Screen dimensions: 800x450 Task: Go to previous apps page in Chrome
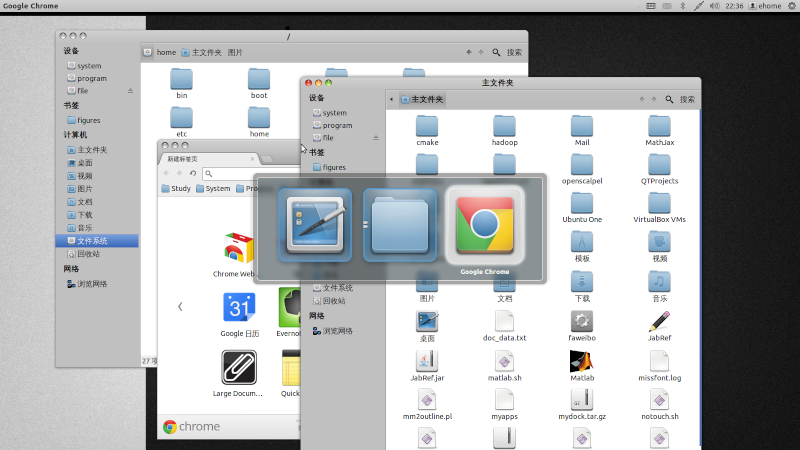click(180, 306)
